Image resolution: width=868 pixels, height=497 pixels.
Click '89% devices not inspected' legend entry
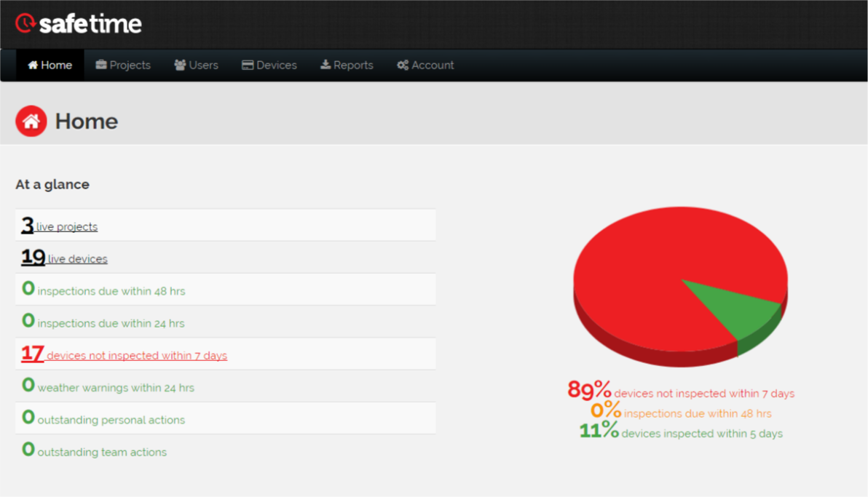pyautogui.click(x=681, y=391)
